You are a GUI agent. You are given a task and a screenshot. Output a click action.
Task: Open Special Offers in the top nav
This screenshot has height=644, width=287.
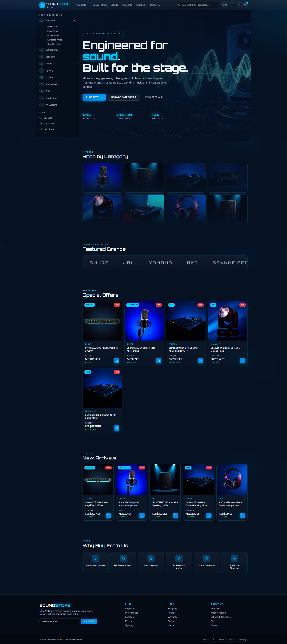(100, 5)
